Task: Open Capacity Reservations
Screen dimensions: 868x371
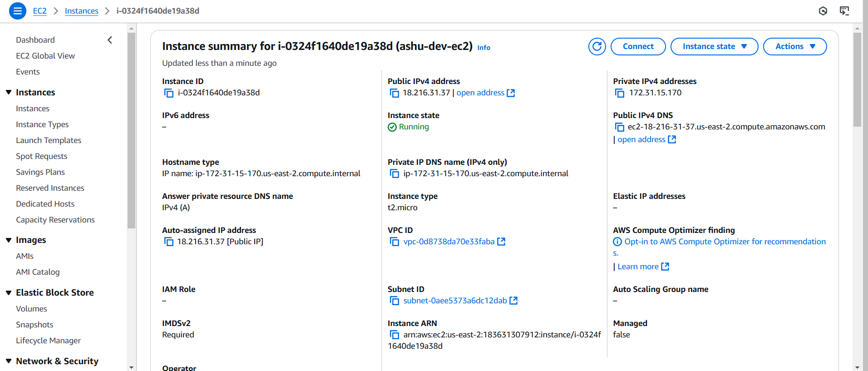Action: pyautogui.click(x=55, y=220)
